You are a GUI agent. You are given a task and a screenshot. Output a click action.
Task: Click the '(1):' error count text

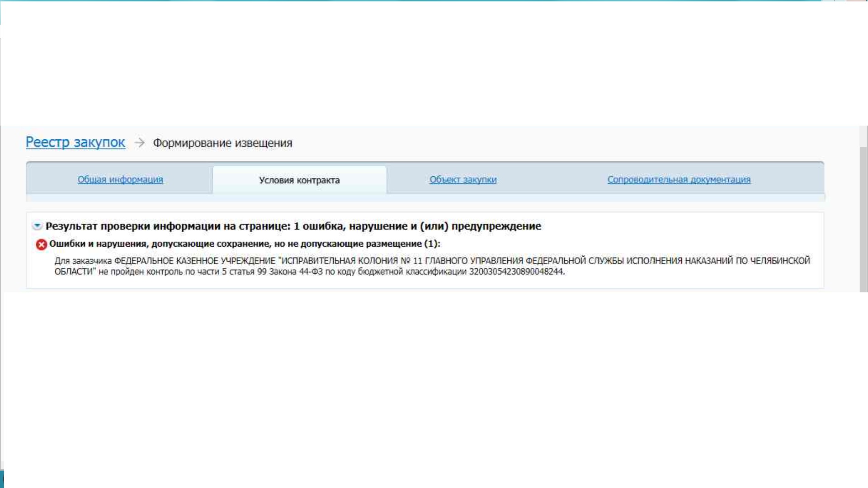point(432,244)
